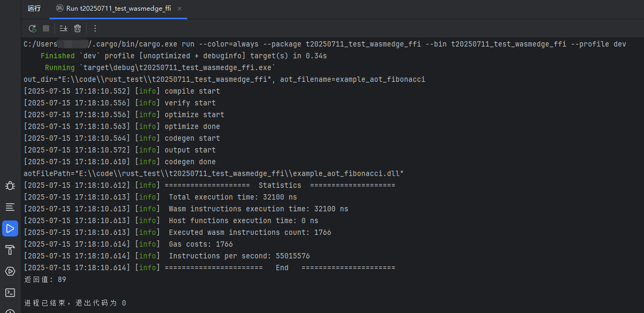Open the Build hammer tool window
This screenshot has height=313, width=644.
point(10,250)
